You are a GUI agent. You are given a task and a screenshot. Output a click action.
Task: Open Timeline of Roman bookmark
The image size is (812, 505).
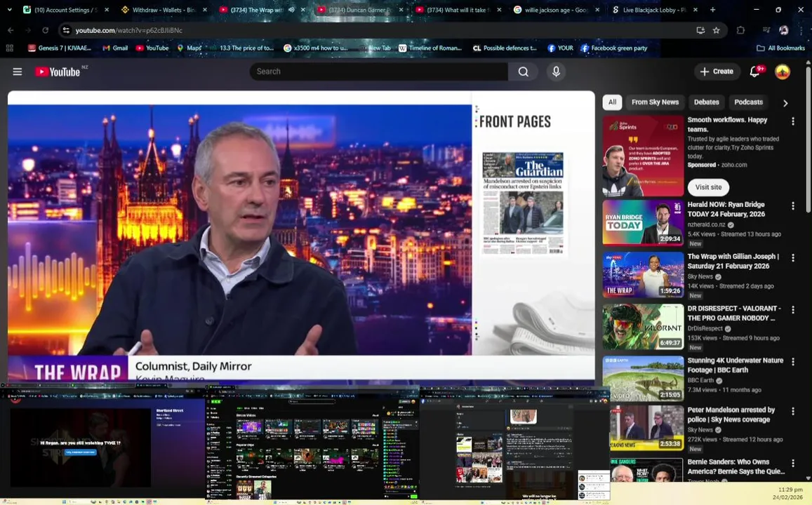[430, 48]
